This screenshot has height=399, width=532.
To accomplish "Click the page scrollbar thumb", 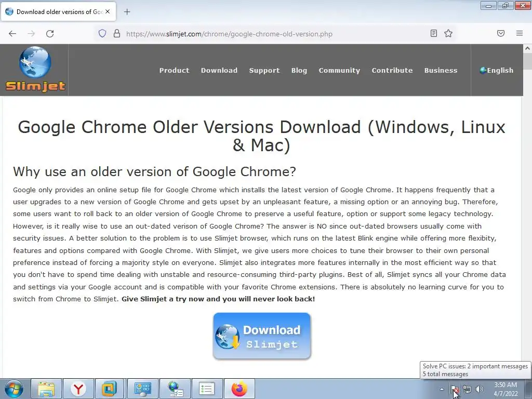I will [x=527, y=61].
